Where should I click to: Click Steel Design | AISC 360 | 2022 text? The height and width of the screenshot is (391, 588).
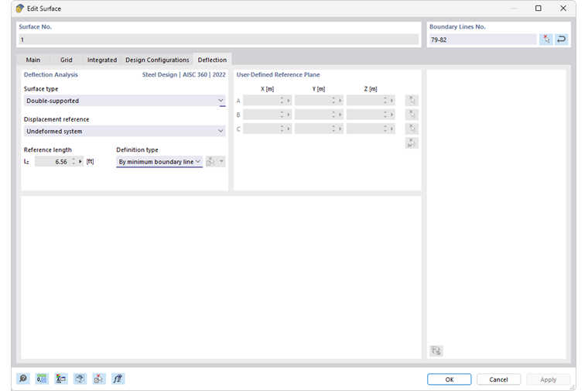pyautogui.click(x=184, y=74)
